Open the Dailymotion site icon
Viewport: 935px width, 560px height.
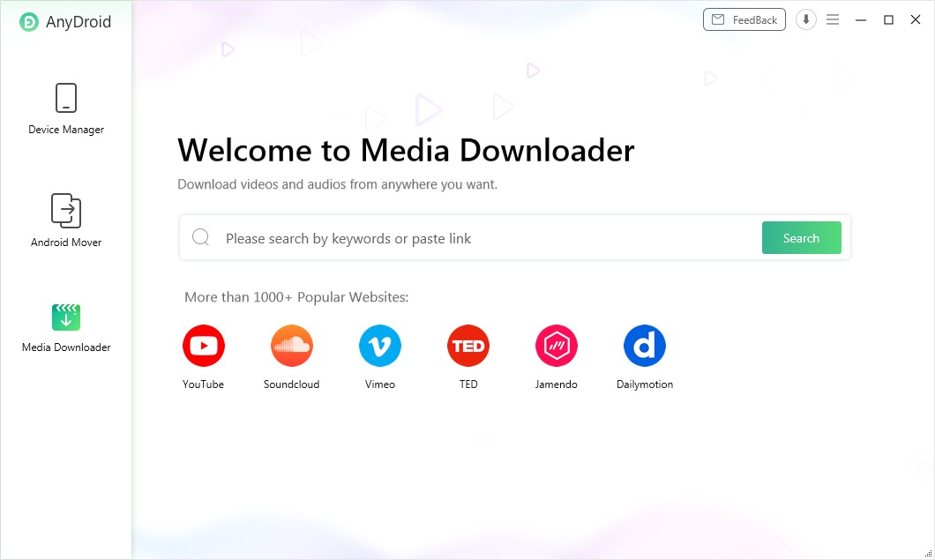(x=644, y=346)
